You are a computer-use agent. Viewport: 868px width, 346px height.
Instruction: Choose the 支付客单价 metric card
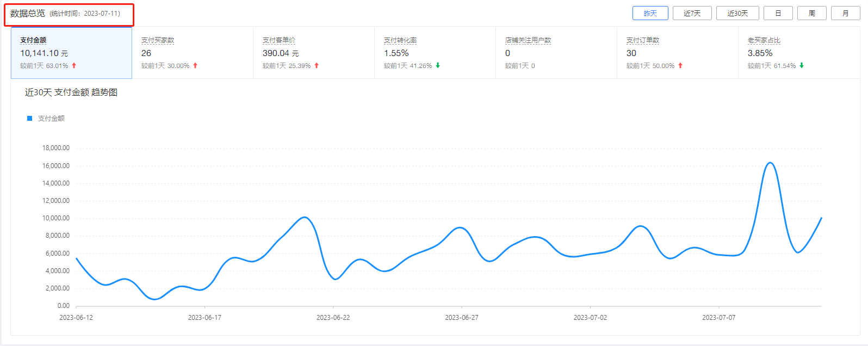pos(314,53)
